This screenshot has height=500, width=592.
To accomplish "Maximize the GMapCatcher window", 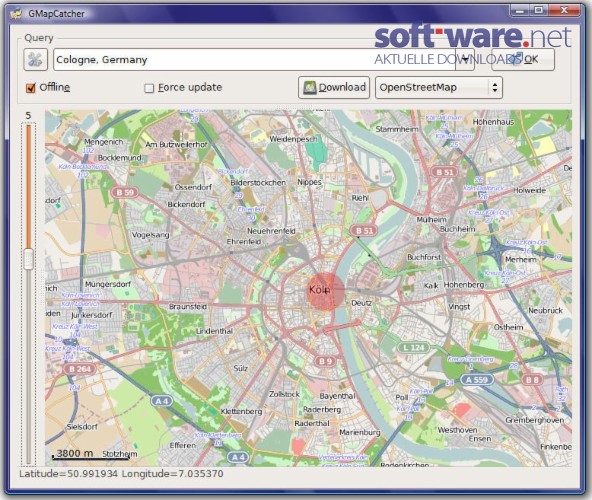I will [x=539, y=10].
